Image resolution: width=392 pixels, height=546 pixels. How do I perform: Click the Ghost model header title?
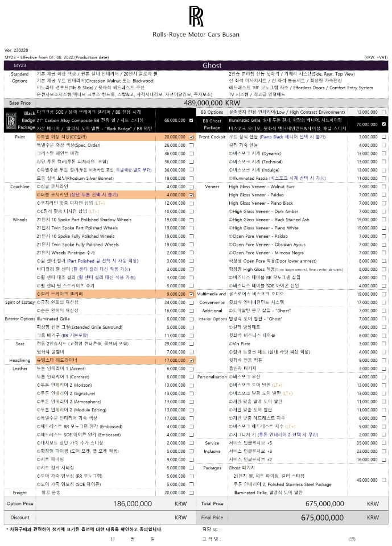[212, 65]
